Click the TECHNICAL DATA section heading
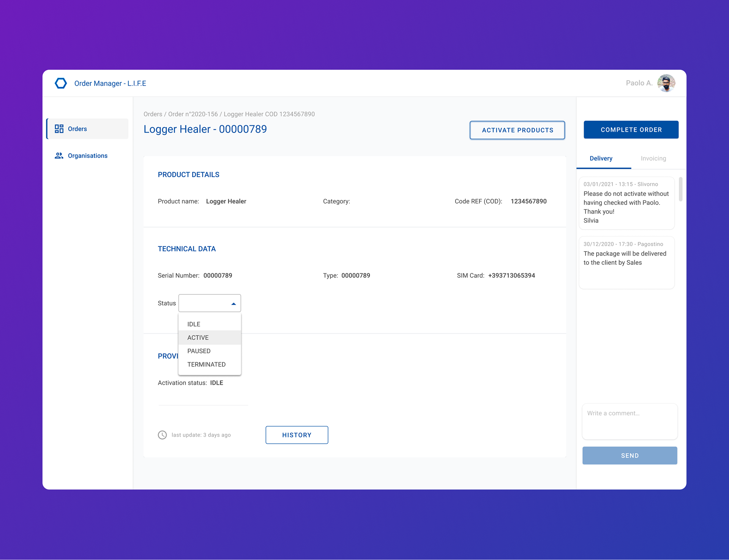Image resolution: width=729 pixels, height=560 pixels. click(x=186, y=249)
